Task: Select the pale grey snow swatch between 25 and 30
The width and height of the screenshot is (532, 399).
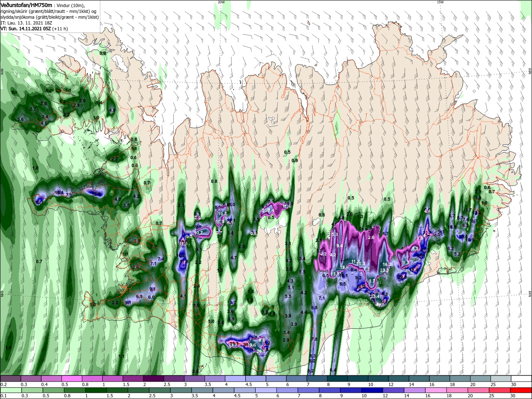Action: (501, 379)
